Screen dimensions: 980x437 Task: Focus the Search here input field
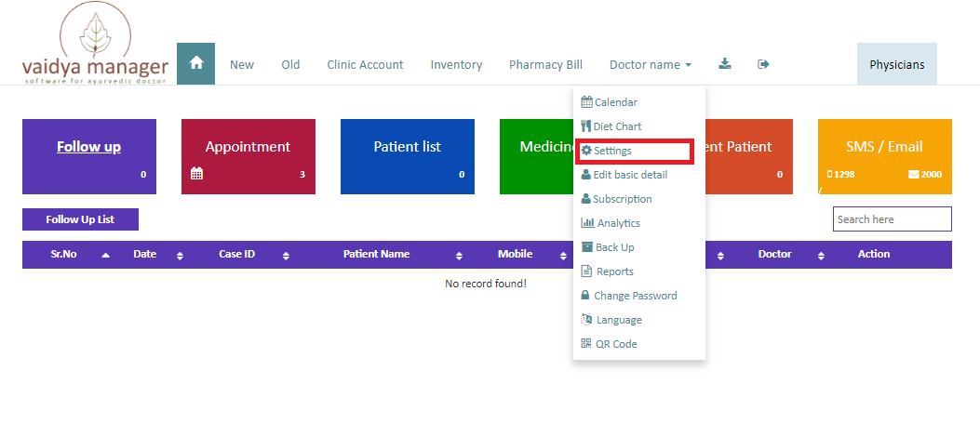tap(892, 219)
